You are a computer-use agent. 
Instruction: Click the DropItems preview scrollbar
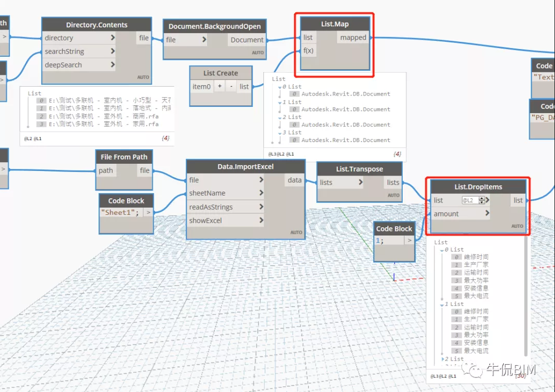[526, 297]
